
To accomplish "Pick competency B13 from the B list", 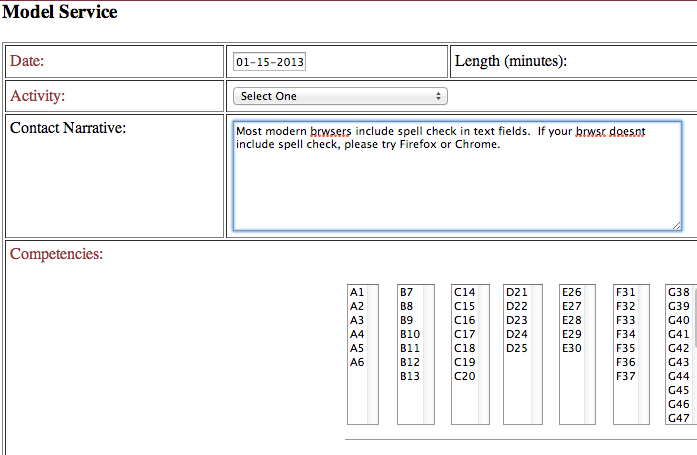I will pos(409,376).
